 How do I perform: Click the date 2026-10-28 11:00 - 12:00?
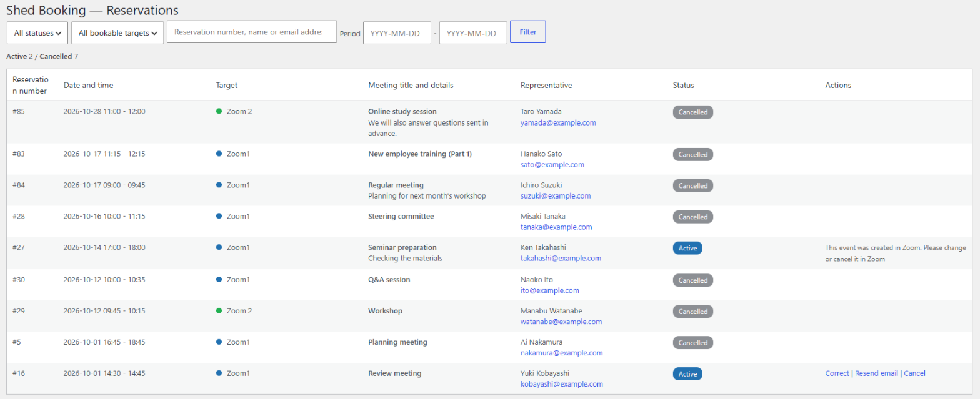104,111
